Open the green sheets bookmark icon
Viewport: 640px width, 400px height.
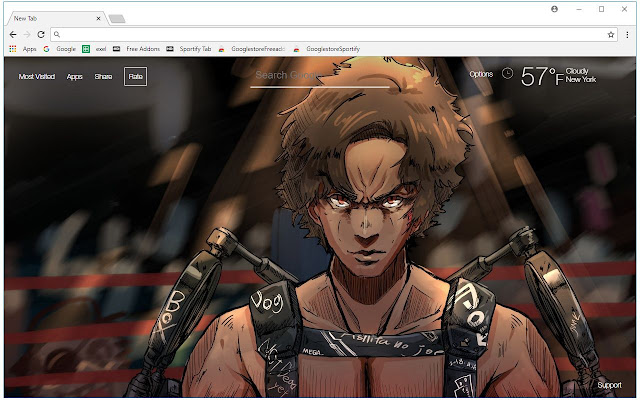(86, 49)
